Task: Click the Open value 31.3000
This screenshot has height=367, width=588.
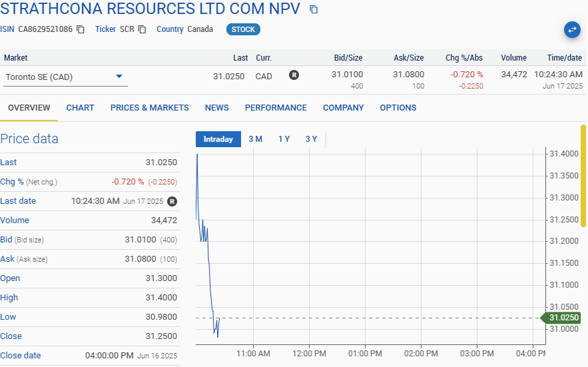Action: (x=161, y=278)
